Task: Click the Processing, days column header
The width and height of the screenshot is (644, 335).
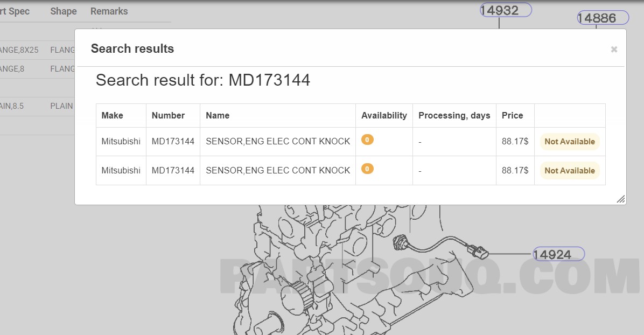Action: (x=454, y=115)
